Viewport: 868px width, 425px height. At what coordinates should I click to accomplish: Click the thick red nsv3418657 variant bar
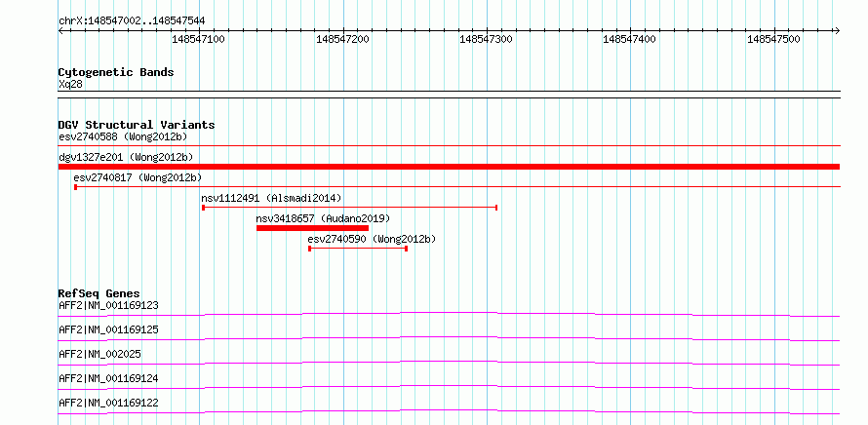tap(312, 228)
